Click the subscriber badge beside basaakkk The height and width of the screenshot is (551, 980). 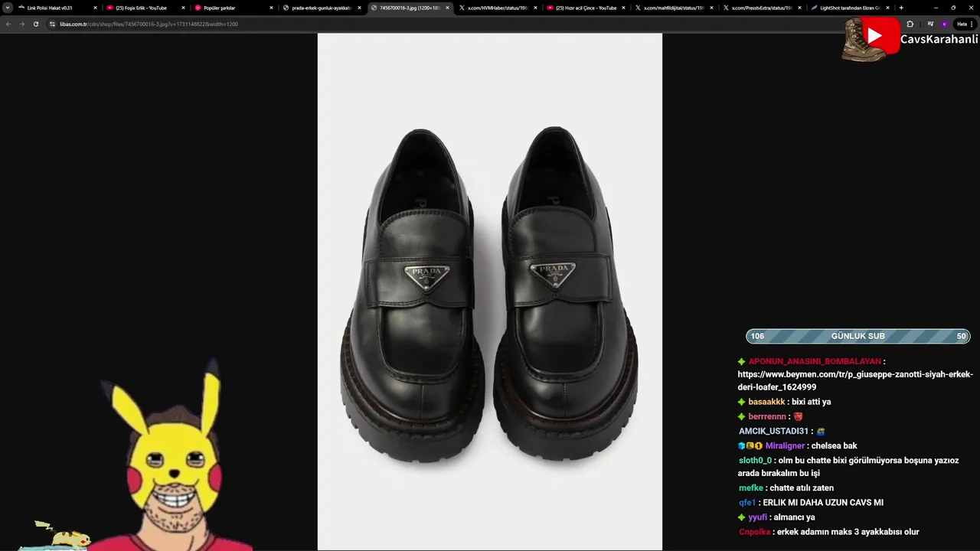tap(741, 402)
